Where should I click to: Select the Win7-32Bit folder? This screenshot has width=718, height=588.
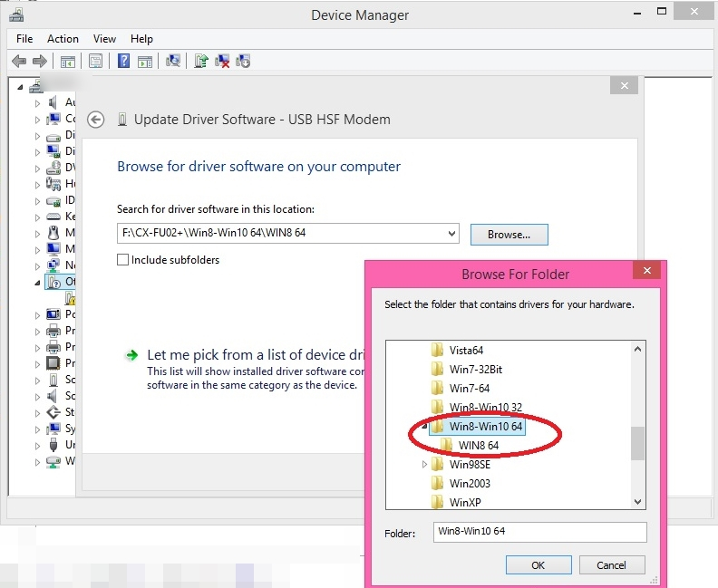click(476, 370)
